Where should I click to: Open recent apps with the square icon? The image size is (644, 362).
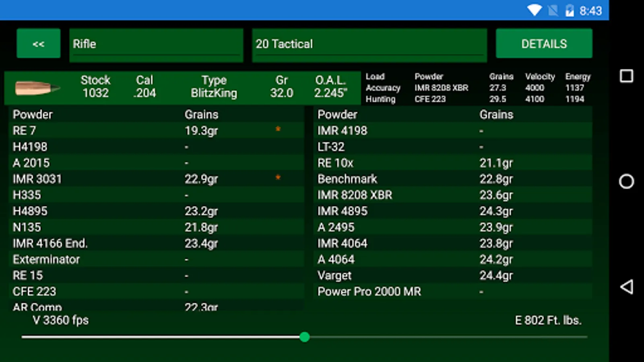[626, 76]
